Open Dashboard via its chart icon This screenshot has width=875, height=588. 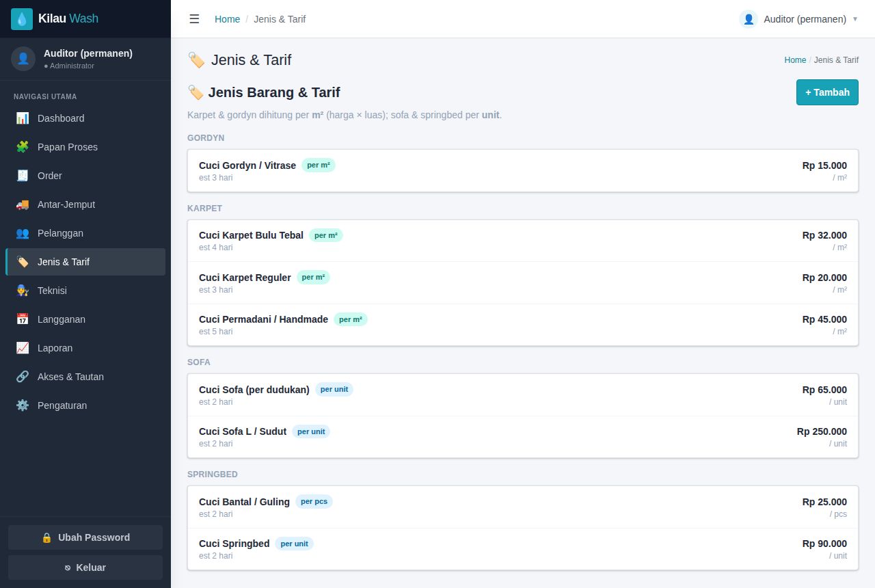23,118
